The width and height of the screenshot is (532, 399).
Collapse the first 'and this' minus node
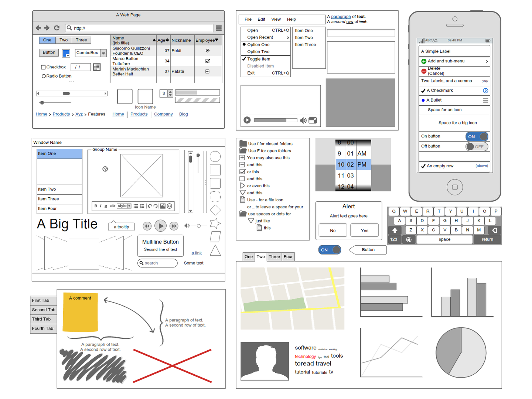(x=242, y=165)
